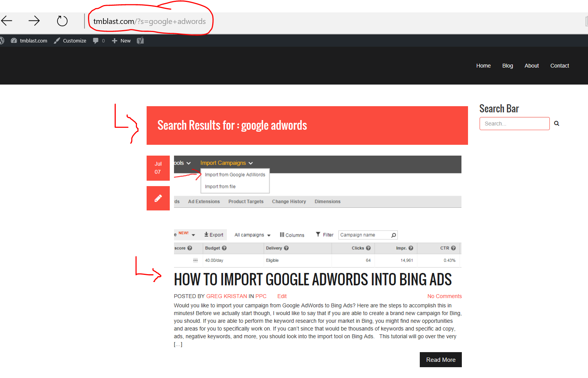This screenshot has height=378, width=588.
Task: Click the pencil post-format icon
Action: click(158, 198)
